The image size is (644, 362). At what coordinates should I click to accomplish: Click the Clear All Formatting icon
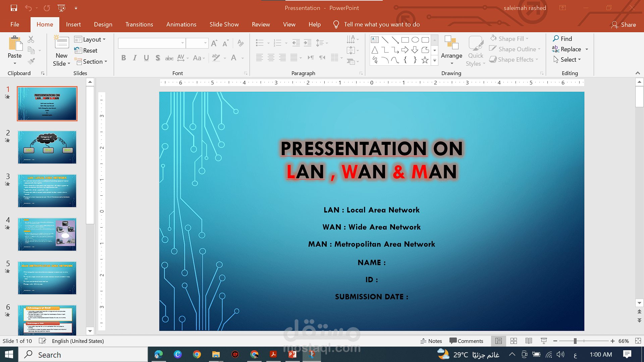[x=240, y=43]
